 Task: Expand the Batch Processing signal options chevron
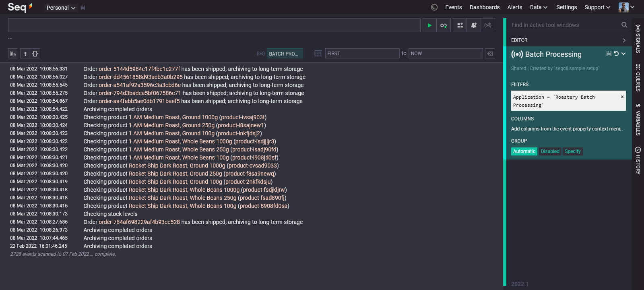pyautogui.click(x=623, y=54)
